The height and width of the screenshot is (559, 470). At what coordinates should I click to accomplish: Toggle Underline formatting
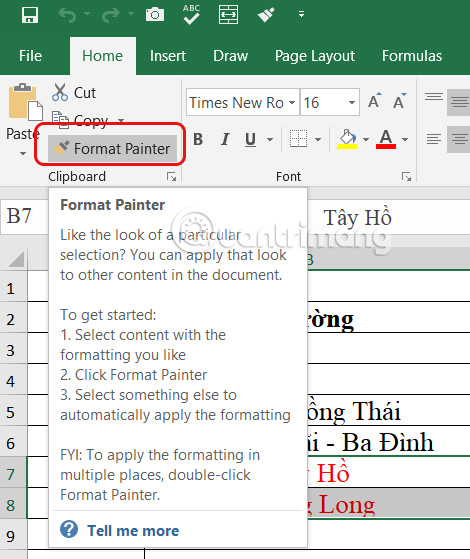250,139
